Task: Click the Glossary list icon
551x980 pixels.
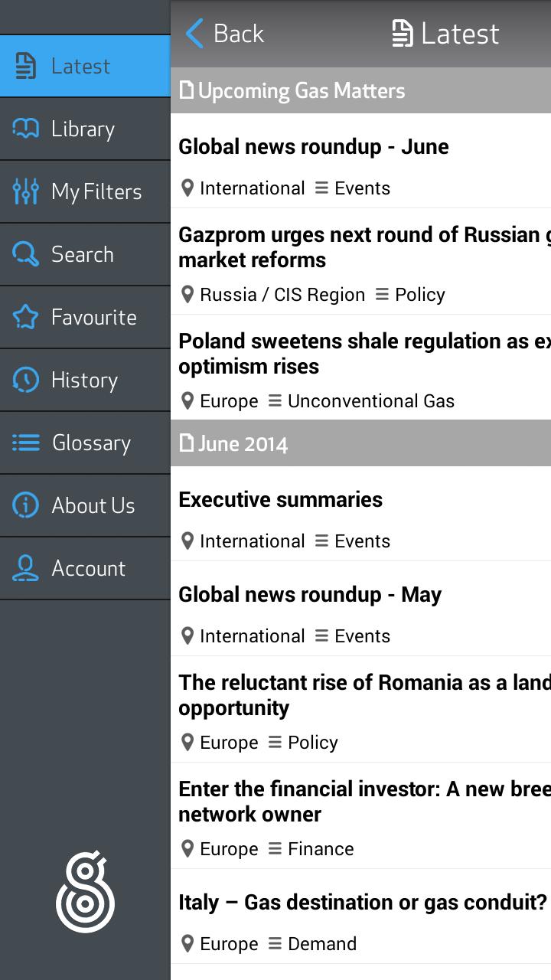Action: click(25, 443)
